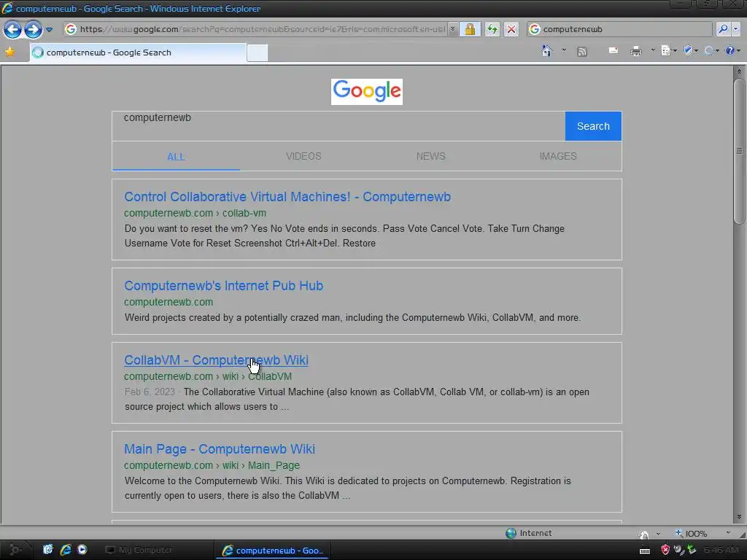The width and height of the screenshot is (747, 560).
Task: Switch to the IMAGES tab
Action: click(x=558, y=156)
